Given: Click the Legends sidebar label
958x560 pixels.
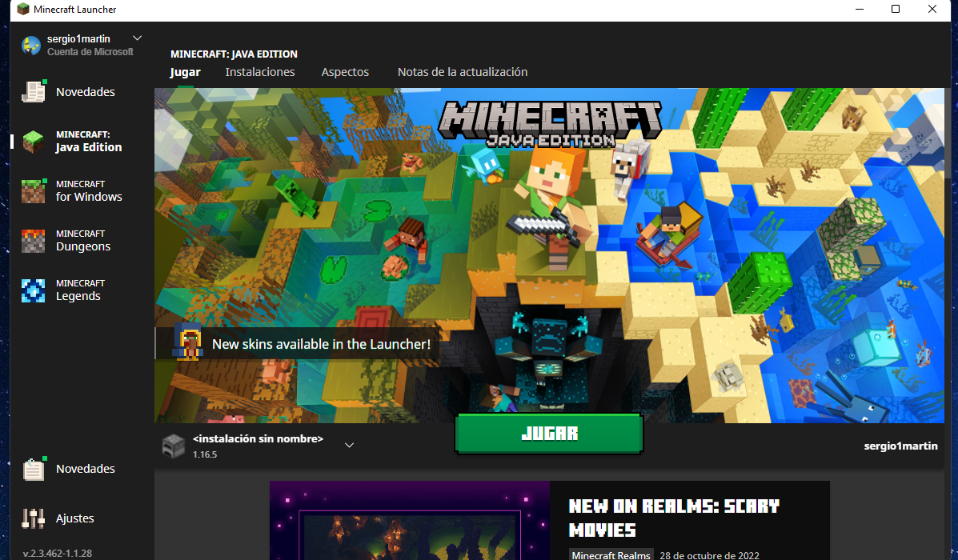Looking at the screenshot, I should point(78,296).
